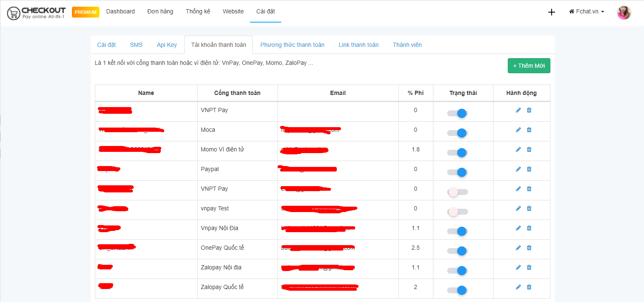Toggle Vnpay Nội Địa status off
Viewport: 644px width, 302px height.
[458, 231]
